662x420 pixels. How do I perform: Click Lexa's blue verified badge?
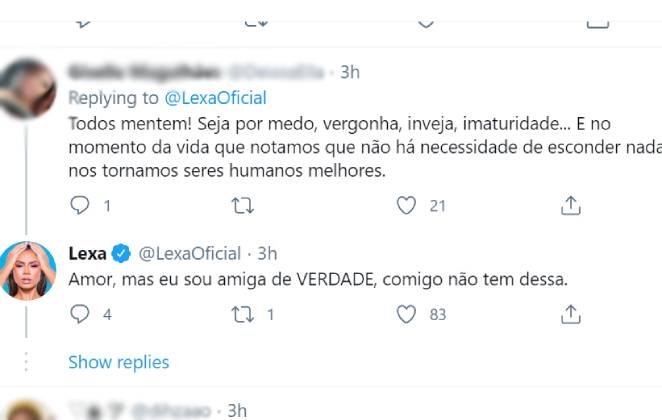121,253
